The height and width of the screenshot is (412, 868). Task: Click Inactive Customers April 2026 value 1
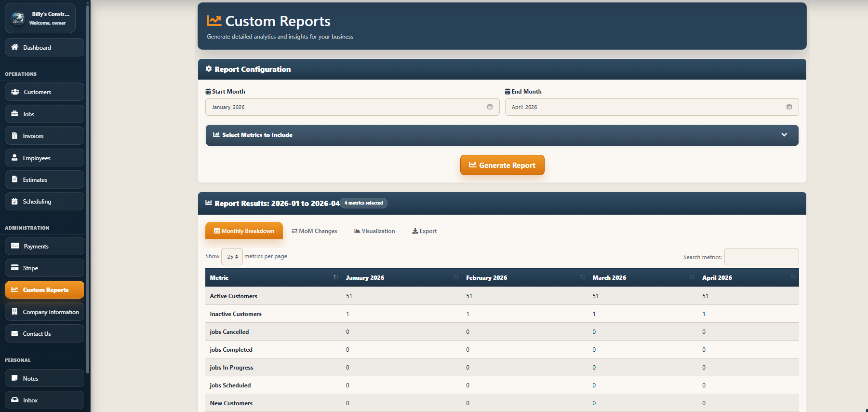click(x=704, y=314)
